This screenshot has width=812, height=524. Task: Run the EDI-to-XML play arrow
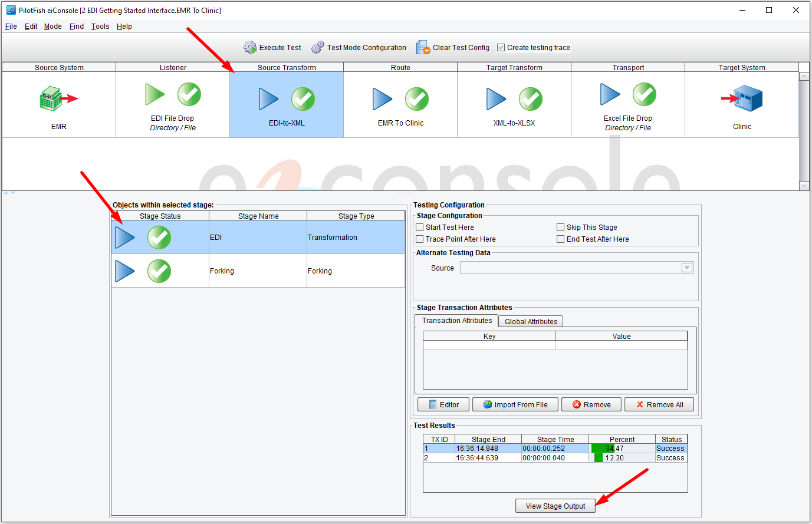coord(269,99)
